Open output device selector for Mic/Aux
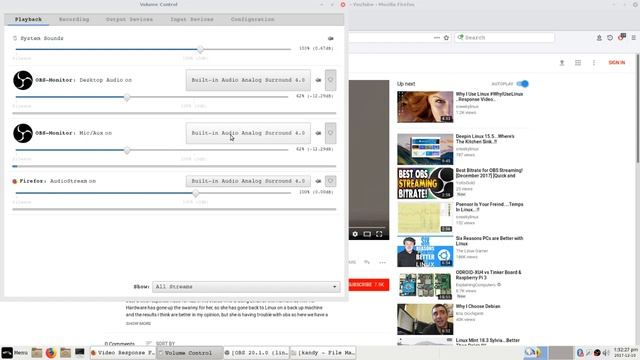This screenshot has height=360, width=640. [x=248, y=133]
